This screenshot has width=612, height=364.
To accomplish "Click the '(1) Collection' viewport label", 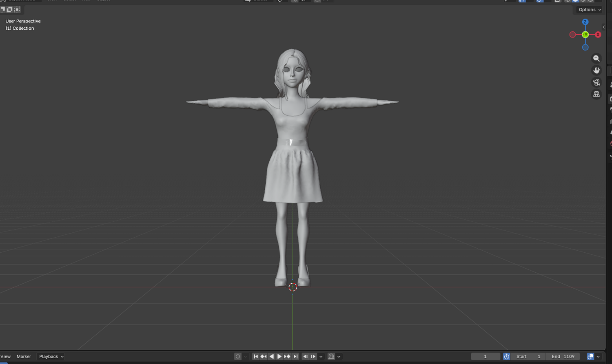I will tap(20, 29).
